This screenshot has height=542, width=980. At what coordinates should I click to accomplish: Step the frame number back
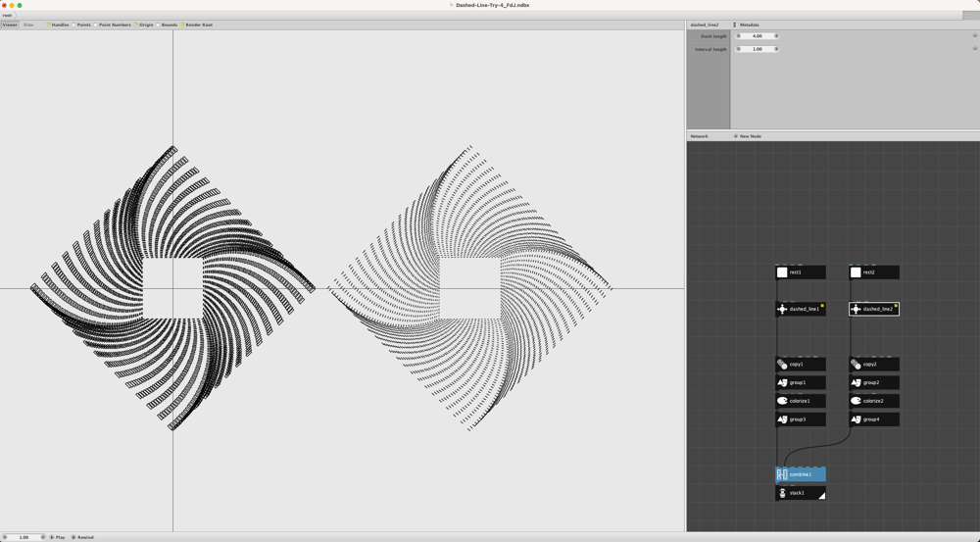[4, 537]
